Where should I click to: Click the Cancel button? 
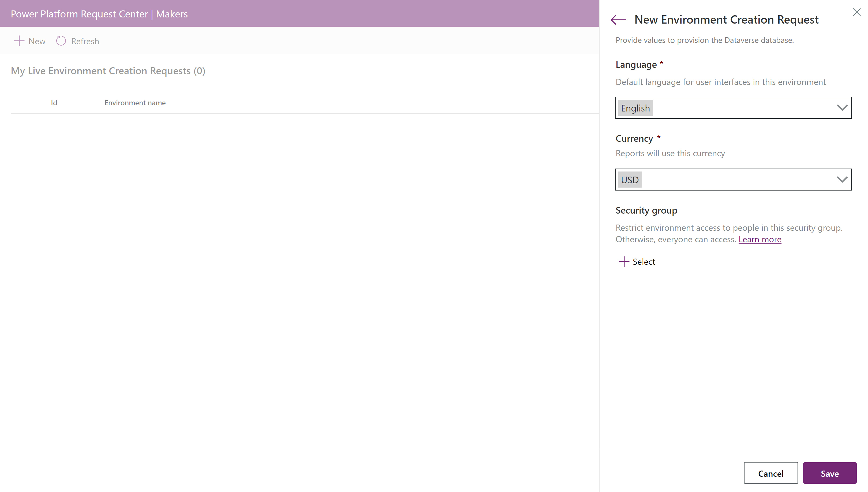[x=770, y=473]
